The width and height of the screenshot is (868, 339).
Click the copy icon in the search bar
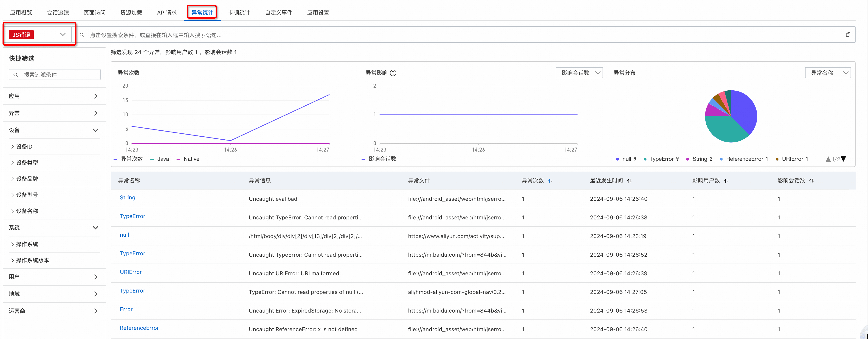pos(848,35)
